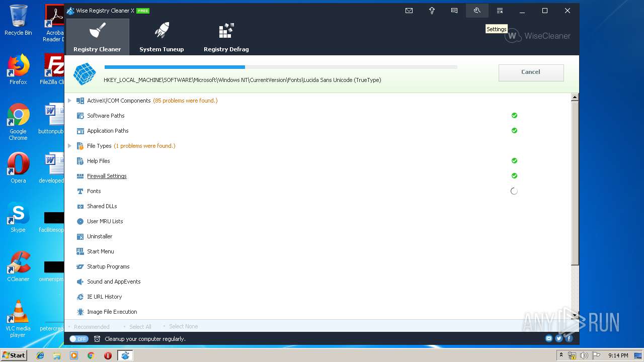
Task: Expand the ActiveX/COM Components results
Action: tap(69, 101)
